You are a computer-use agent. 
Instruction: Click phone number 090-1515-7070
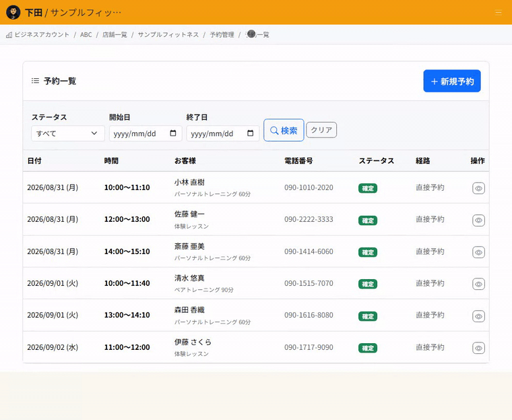pyautogui.click(x=309, y=283)
